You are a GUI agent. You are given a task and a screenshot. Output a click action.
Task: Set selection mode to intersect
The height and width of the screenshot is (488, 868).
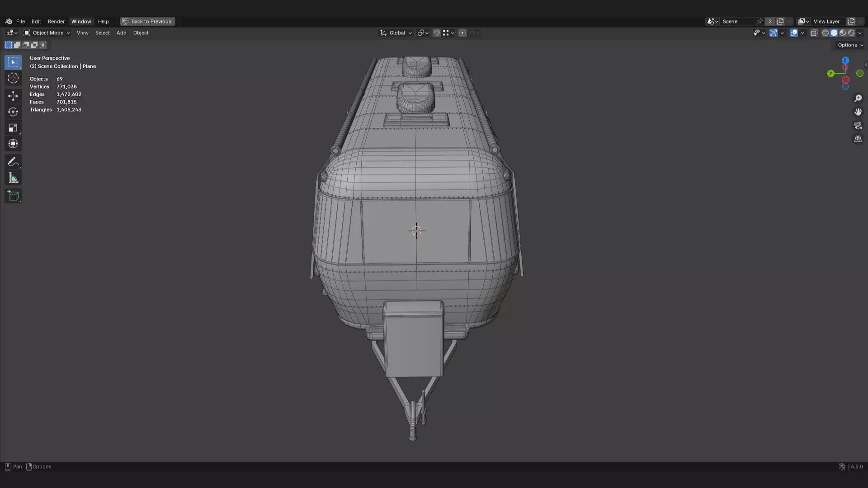(x=43, y=45)
